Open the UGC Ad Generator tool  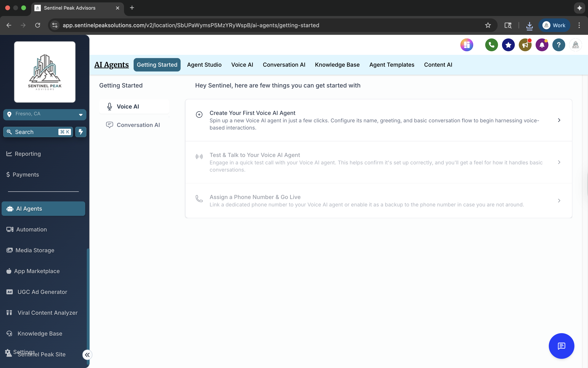coord(42,292)
